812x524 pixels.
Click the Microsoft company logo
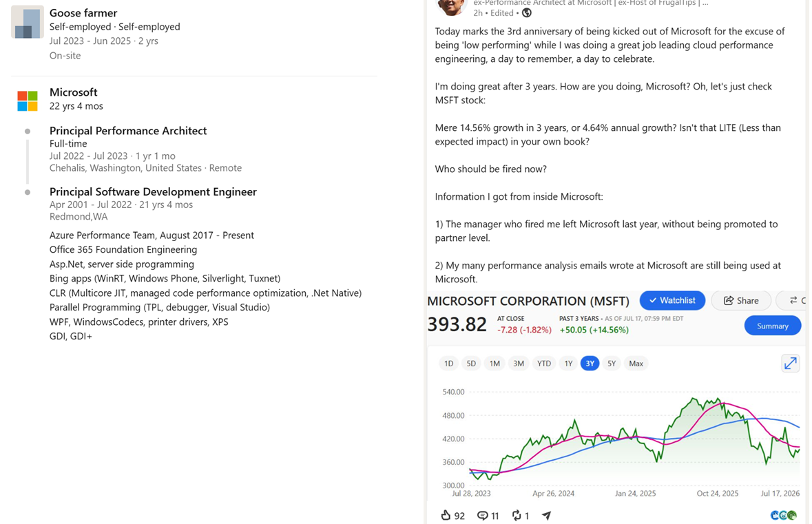[28, 101]
